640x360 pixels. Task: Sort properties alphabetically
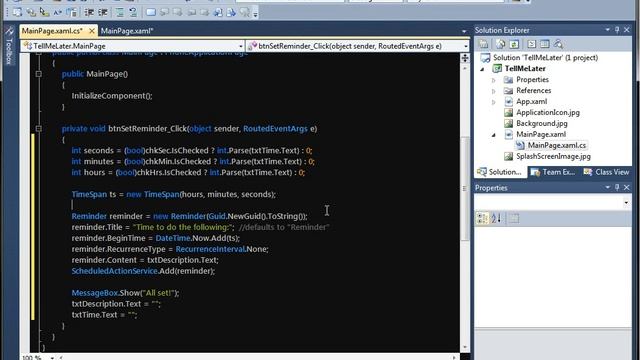tap(497, 218)
